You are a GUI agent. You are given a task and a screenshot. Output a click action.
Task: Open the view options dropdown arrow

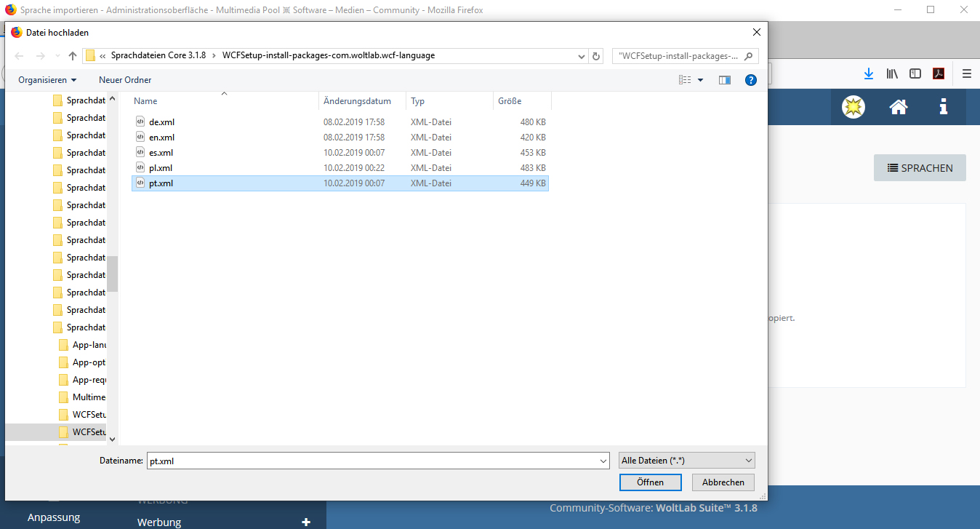coord(700,80)
